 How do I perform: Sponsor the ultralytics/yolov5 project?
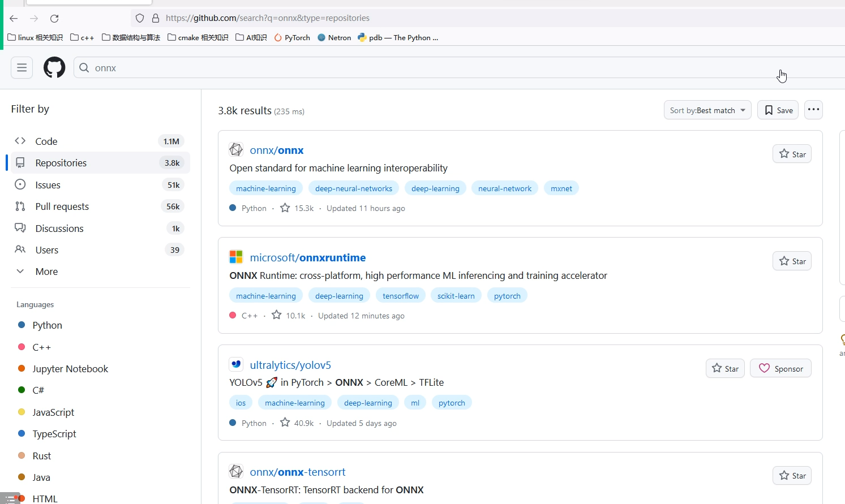pos(780,368)
